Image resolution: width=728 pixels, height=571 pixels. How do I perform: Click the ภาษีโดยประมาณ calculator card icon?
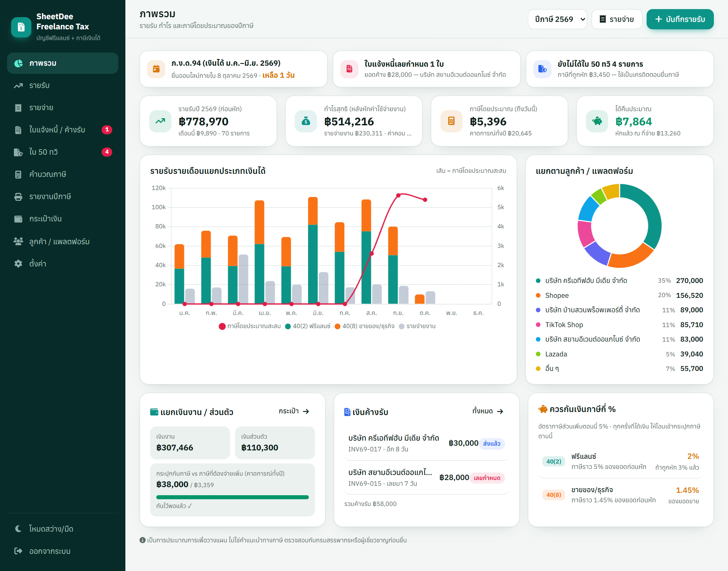452,121
